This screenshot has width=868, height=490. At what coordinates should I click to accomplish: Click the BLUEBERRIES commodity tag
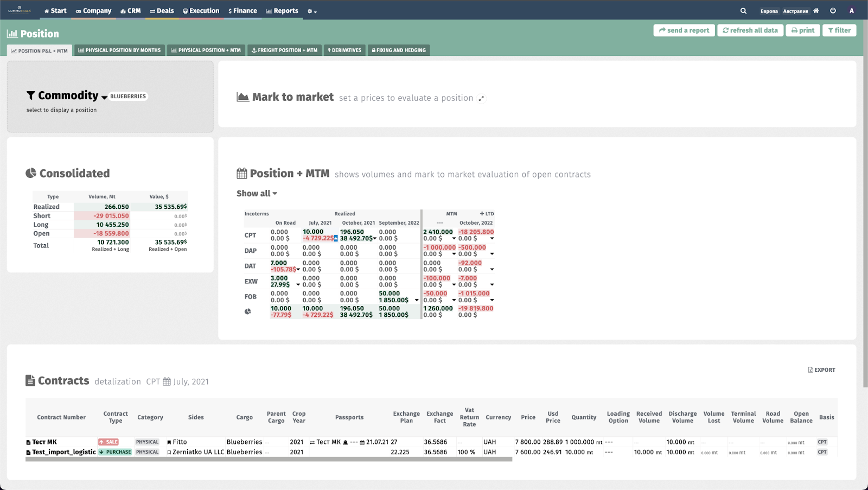128,97
